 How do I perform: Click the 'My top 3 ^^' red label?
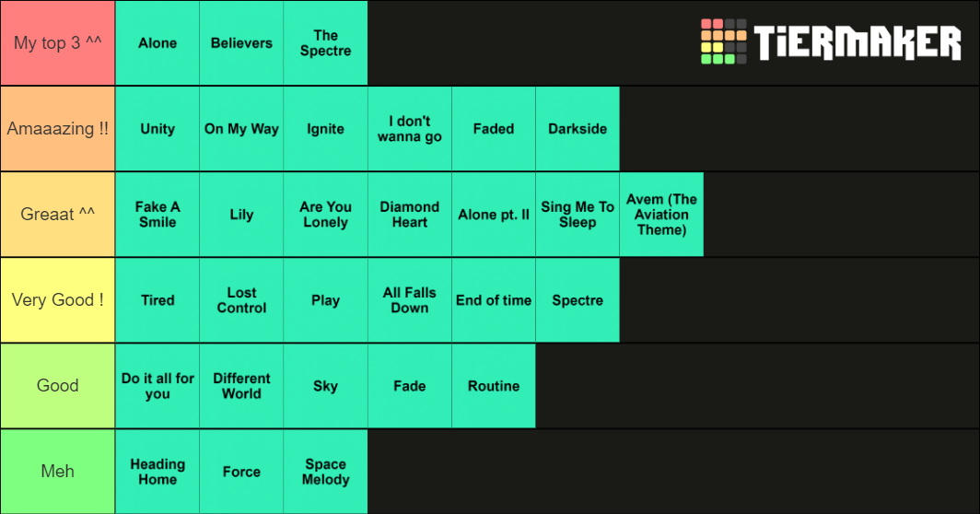pos(57,42)
